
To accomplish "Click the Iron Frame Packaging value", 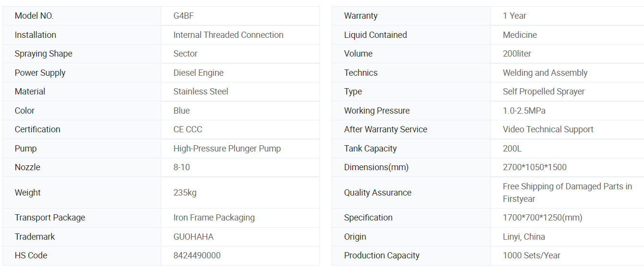I will pos(214,218).
